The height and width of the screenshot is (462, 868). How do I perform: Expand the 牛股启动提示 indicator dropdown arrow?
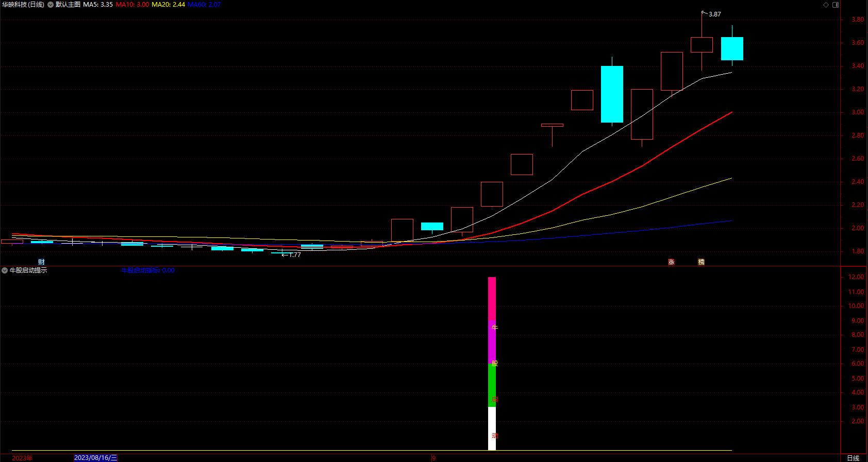click(5, 270)
